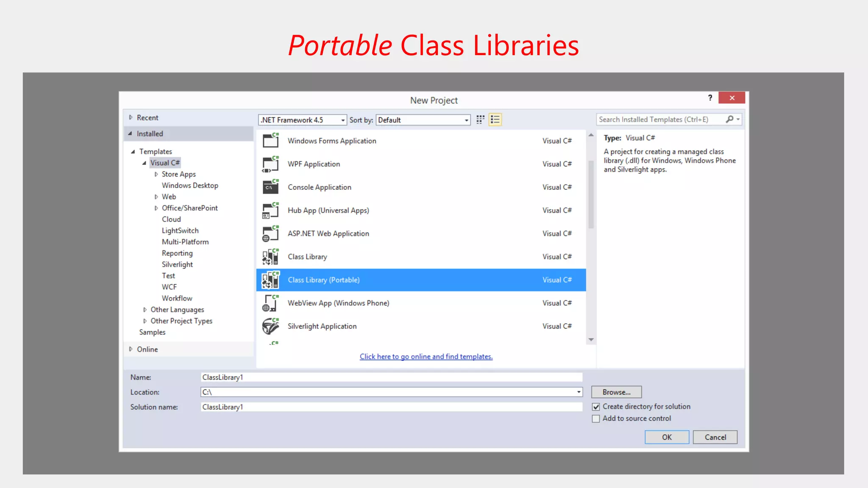Click the template list scrollbar thumb

tap(591, 194)
